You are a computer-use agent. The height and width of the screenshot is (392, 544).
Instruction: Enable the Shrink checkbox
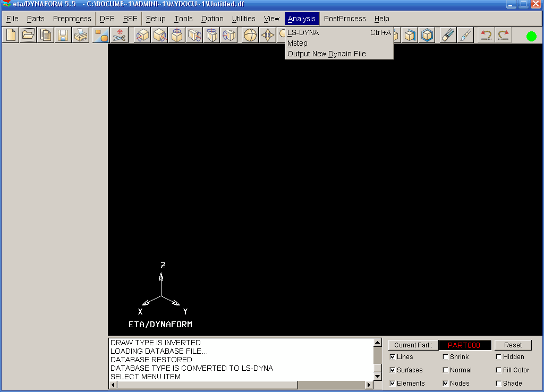pyautogui.click(x=446, y=357)
